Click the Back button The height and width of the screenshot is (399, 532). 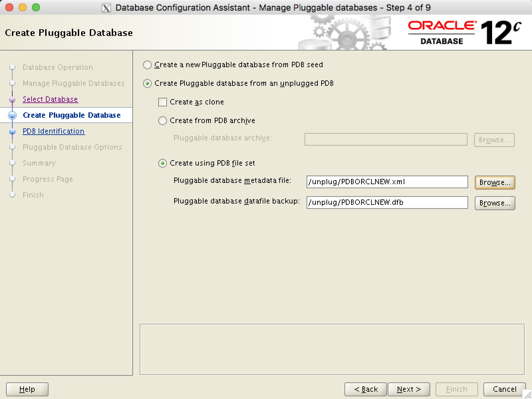(365, 389)
